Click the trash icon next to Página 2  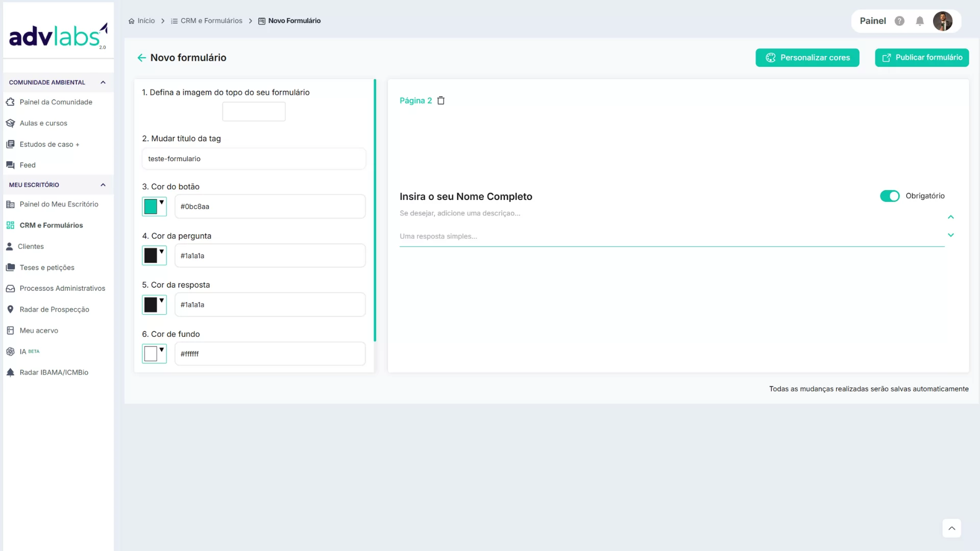[441, 101]
